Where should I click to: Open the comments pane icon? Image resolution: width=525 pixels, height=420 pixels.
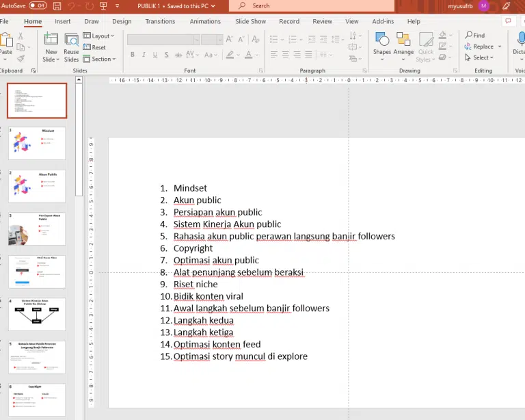click(x=508, y=21)
